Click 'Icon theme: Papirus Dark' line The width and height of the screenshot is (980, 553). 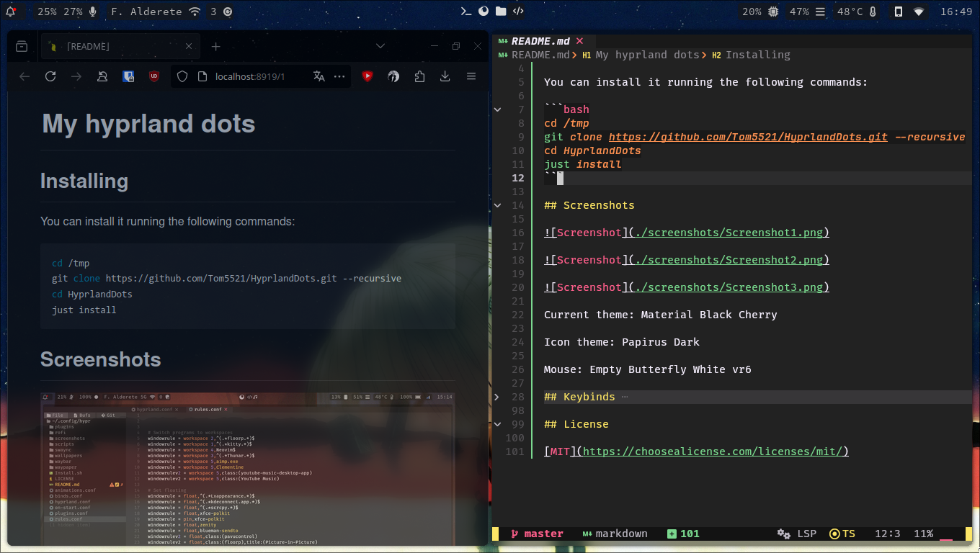622,342
